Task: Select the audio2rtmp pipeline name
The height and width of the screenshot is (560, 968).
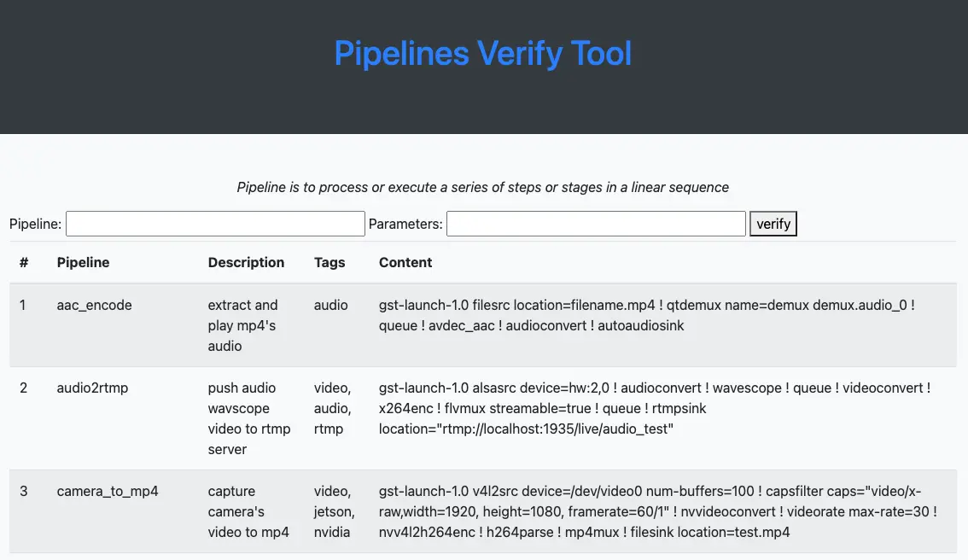Action: click(92, 388)
